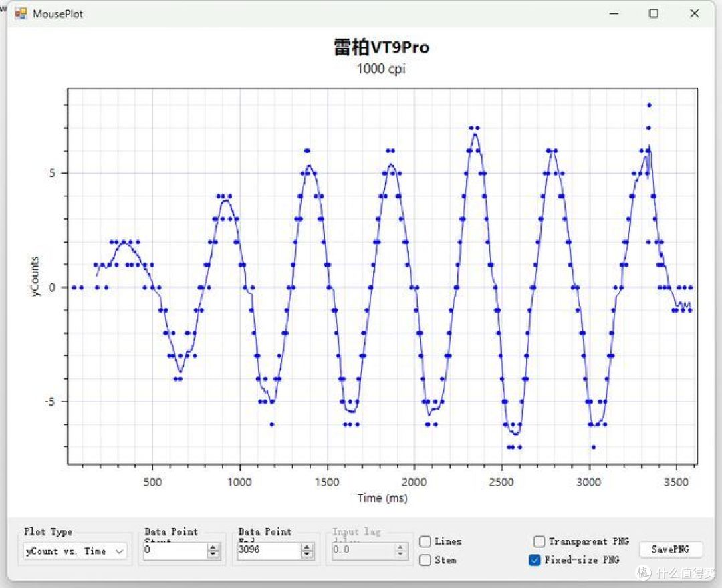Click the Input lag stepper down arrow
722x588 pixels.
point(400,555)
